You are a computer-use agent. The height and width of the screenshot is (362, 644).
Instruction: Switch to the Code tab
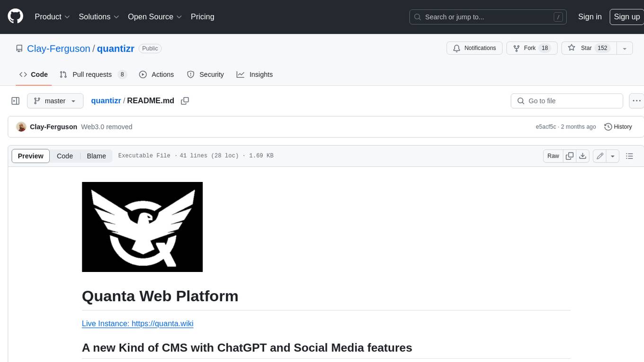pyautogui.click(x=34, y=74)
